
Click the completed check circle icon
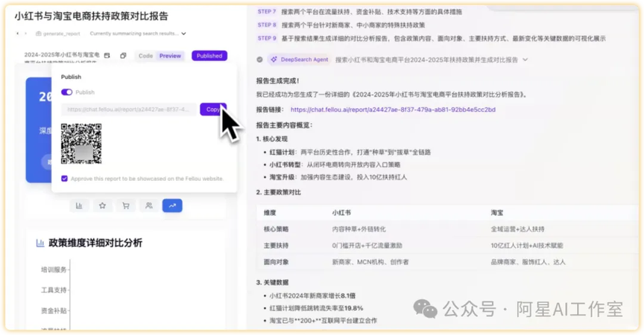tap(259, 60)
